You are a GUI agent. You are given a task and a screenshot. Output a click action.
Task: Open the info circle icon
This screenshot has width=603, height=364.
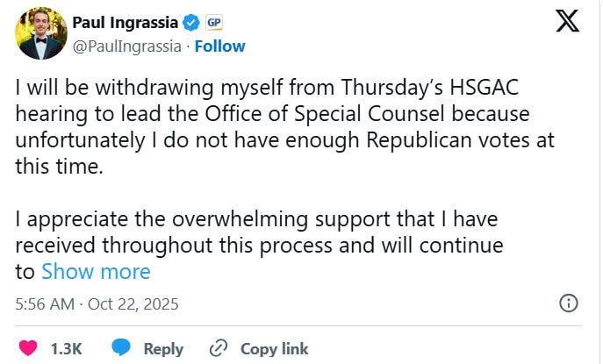click(x=568, y=303)
